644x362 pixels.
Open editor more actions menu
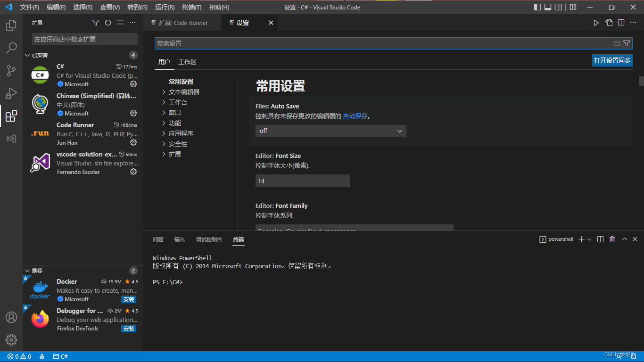coord(634,23)
